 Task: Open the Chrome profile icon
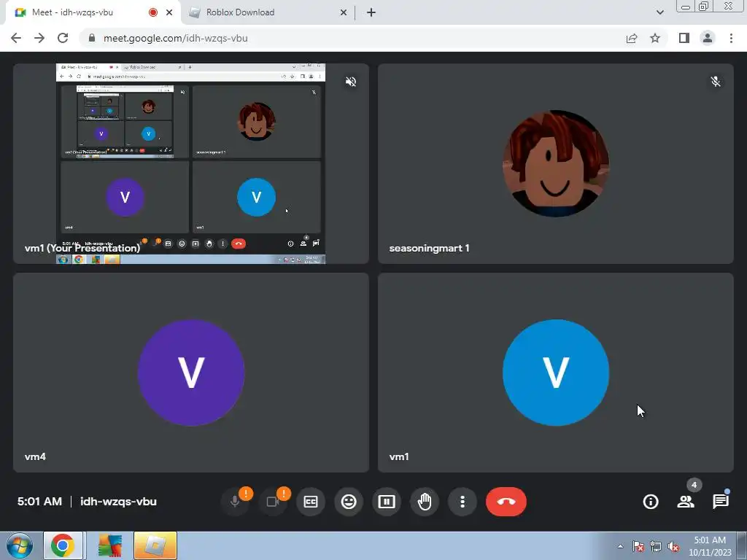tap(708, 38)
